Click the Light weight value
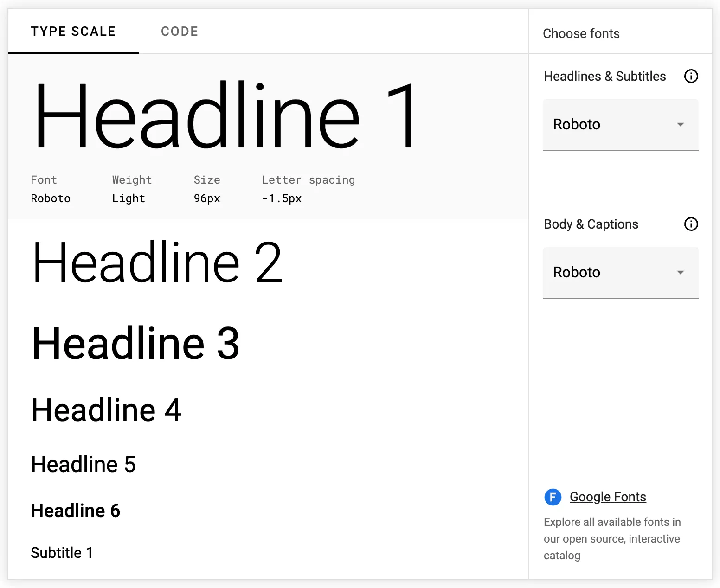This screenshot has width=720, height=588. pyautogui.click(x=129, y=198)
